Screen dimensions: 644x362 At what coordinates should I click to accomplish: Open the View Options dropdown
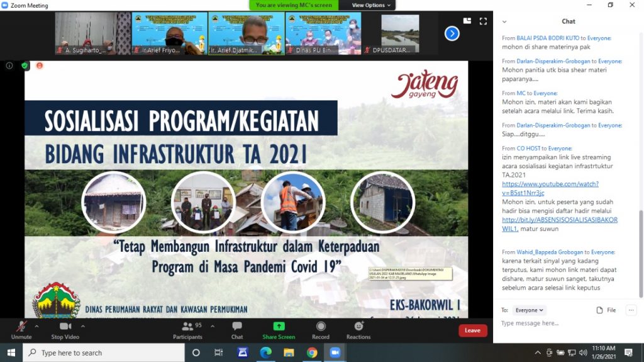(372, 5)
